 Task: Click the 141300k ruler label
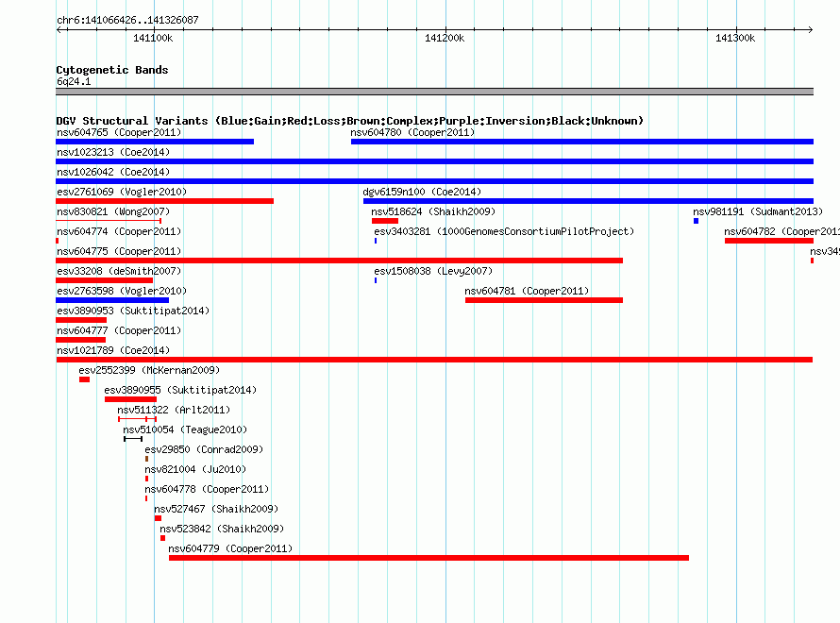tap(735, 38)
